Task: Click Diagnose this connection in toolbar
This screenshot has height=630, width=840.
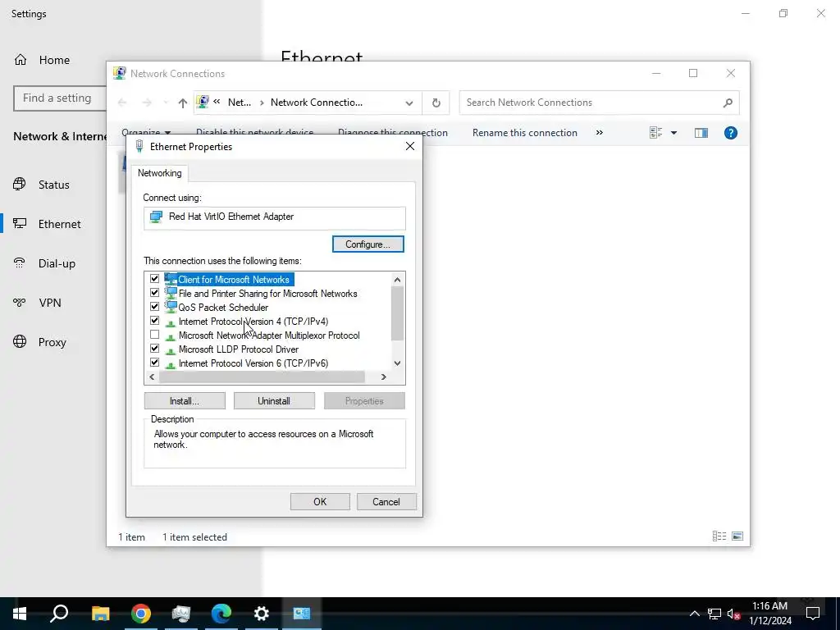Action: pyautogui.click(x=393, y=133)
